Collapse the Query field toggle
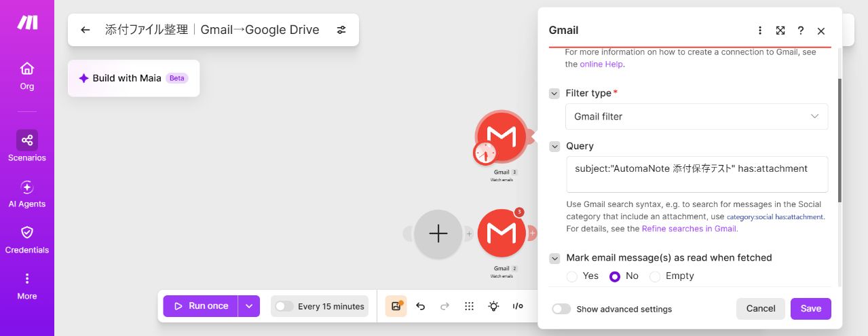This screenshot has width=868, height=336. click(x=554, y=146)
